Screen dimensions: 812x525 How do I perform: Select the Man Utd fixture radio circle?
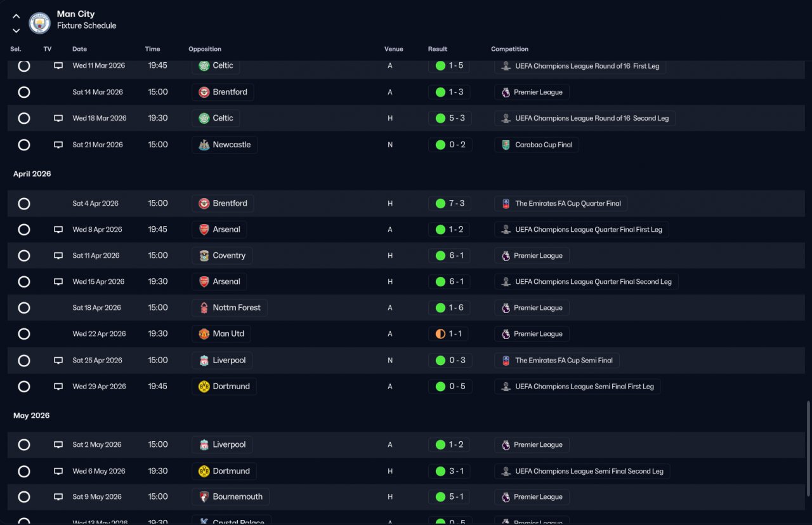(x=24, y=334)
